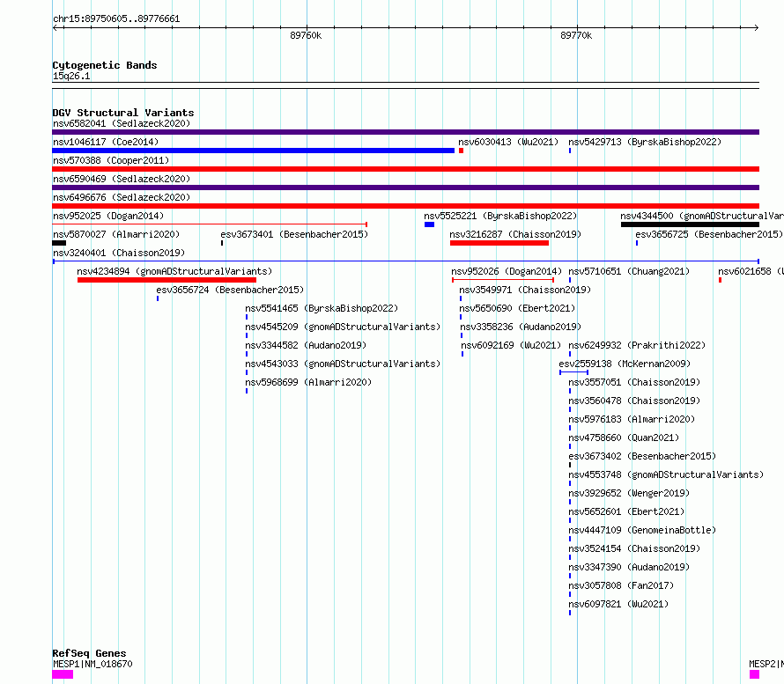The image size is (784, 684).
Task: Select the magenta MESP1 gene block
Action: [63, 674]
